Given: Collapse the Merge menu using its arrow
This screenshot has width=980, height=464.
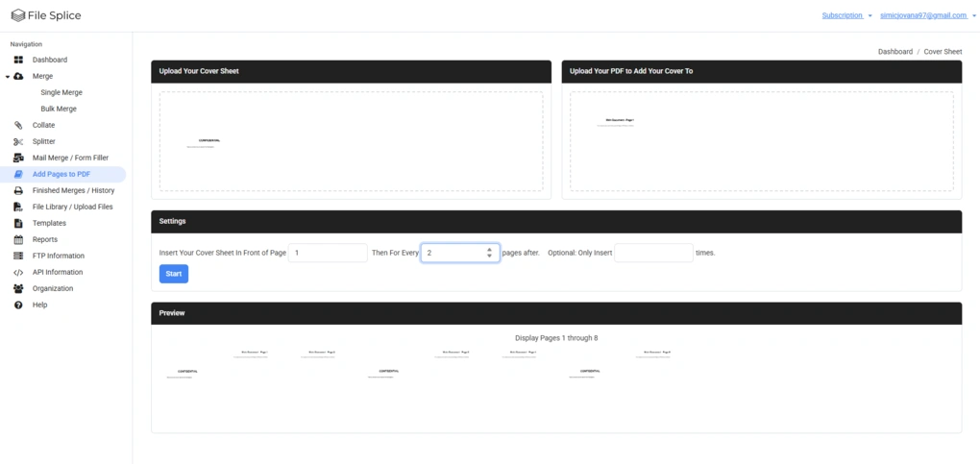Looking at the screenshot, I should [x=8, y=77].
